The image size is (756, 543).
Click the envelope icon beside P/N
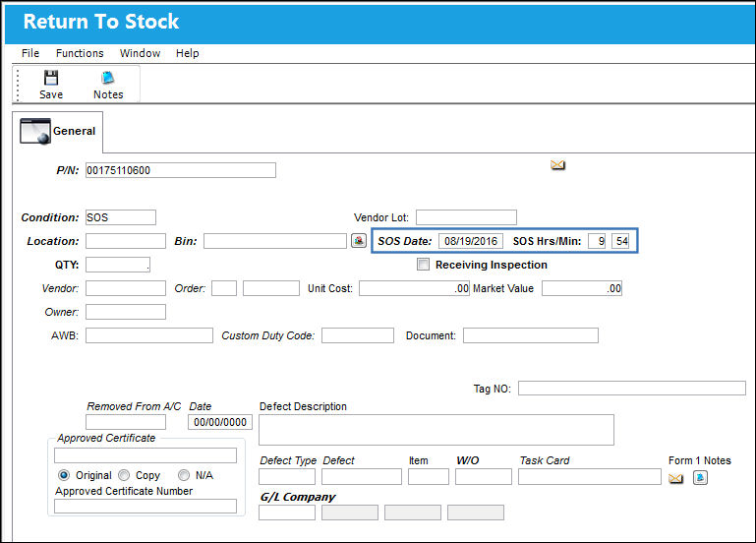point(557,165)
